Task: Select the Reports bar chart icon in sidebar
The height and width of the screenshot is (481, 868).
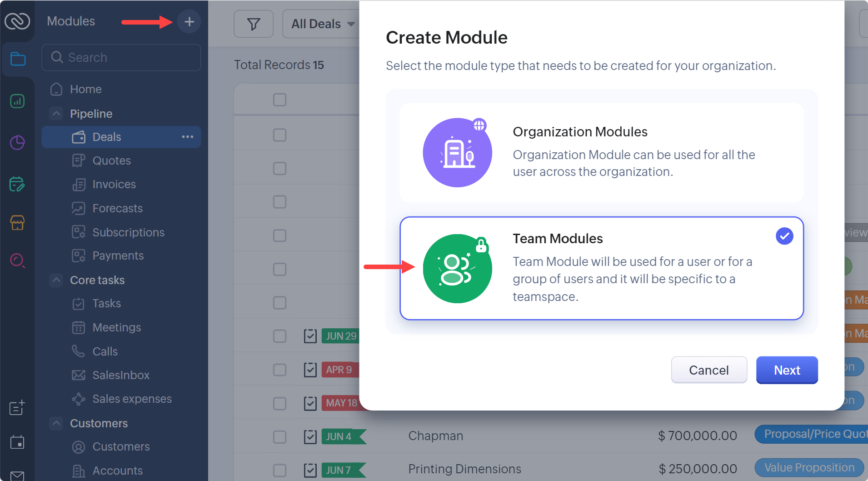Action: pos(17,101)
